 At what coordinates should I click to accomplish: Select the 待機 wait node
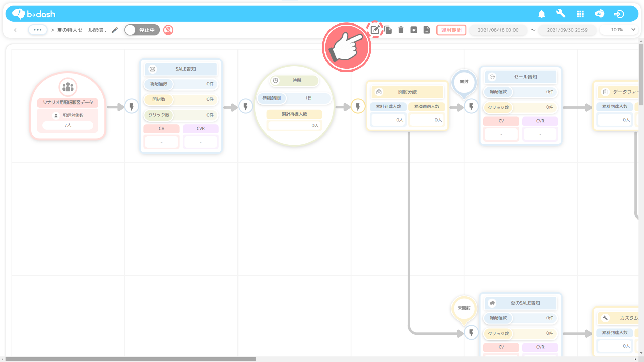tap(294, 81)
